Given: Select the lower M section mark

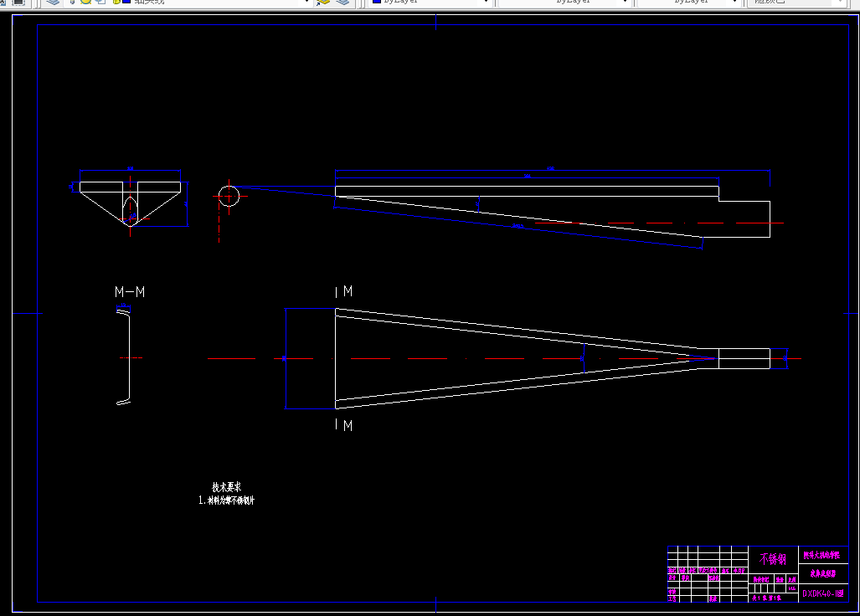Looking at the screenshot, I should pos(348,425).
